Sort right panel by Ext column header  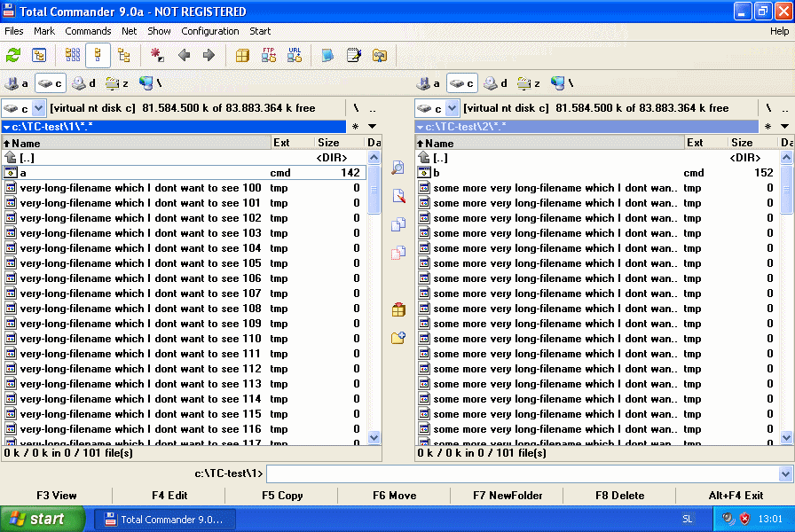pos(705,143)
